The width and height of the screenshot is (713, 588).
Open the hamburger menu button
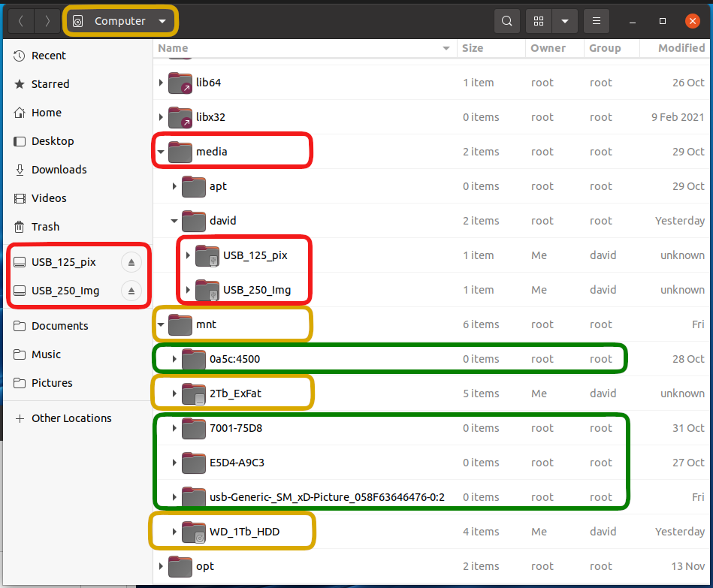597,21
